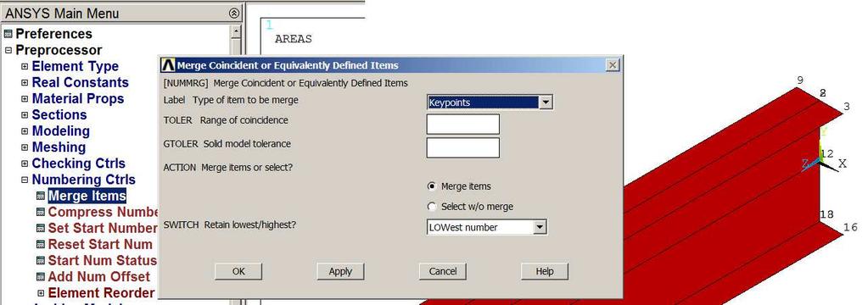Click the ANSYS logo in dialog title

(168, 65)
